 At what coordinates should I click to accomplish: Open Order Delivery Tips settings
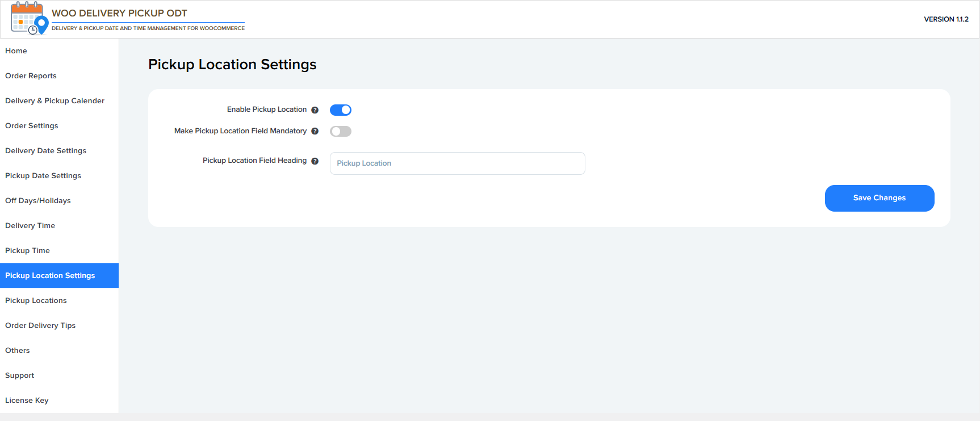pos(40,326)
